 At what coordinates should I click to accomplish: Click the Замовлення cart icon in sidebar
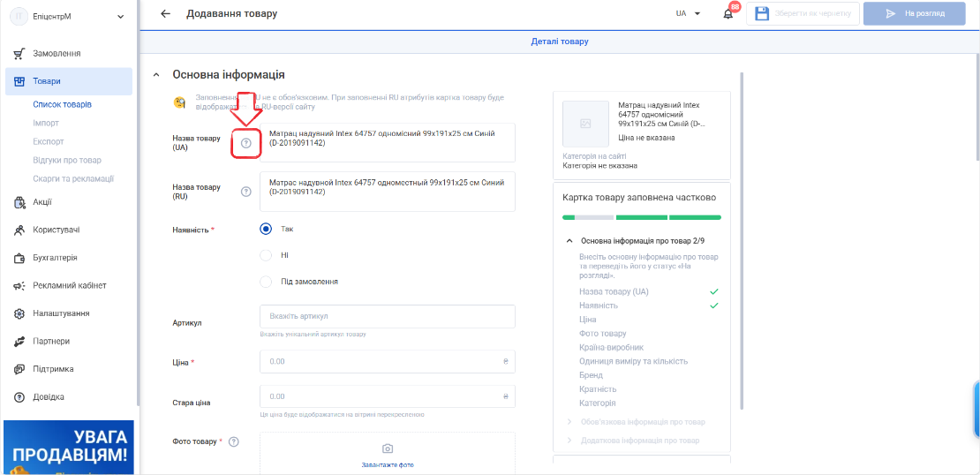(19, 54)
